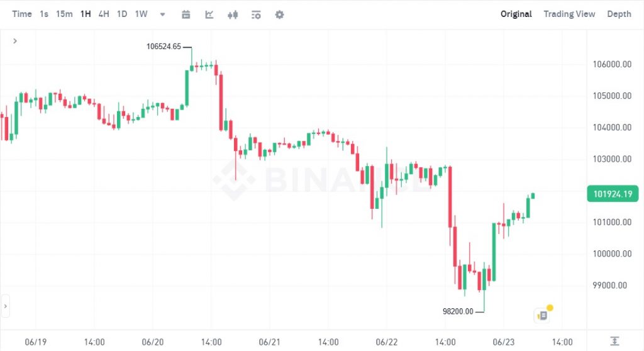The image size is (644, 351).
Task: Open the calendar date picker icon
Action: (x=186, y=14)
